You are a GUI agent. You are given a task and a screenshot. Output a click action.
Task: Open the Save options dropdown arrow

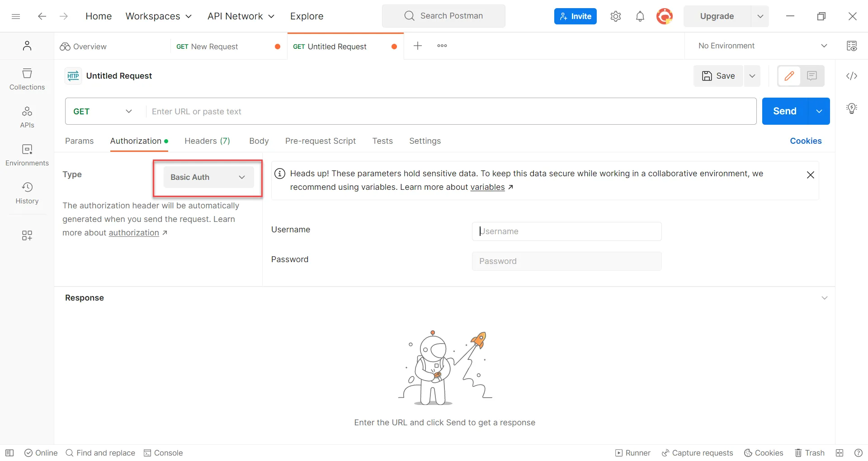point(752,76)
